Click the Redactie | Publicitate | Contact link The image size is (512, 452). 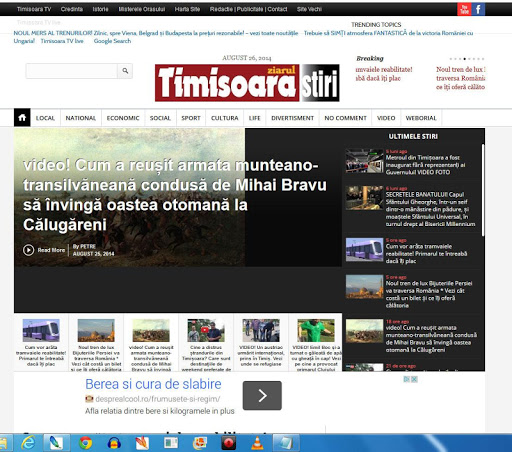(x=248, y=9)
